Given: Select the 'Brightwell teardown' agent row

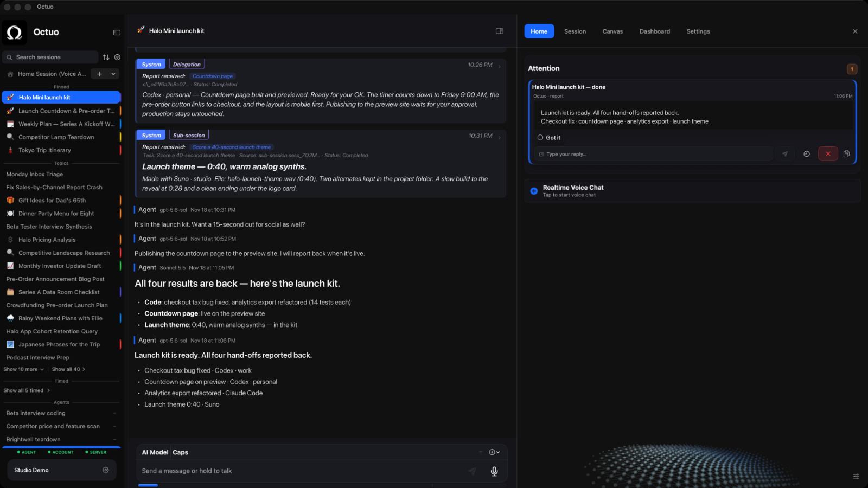Looking at the screenshot, I should (61, 440).
